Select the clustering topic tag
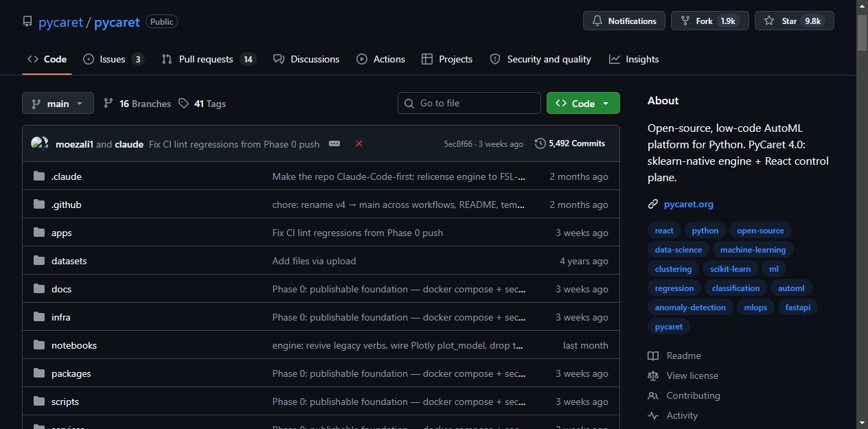 (x=673, y=269)
